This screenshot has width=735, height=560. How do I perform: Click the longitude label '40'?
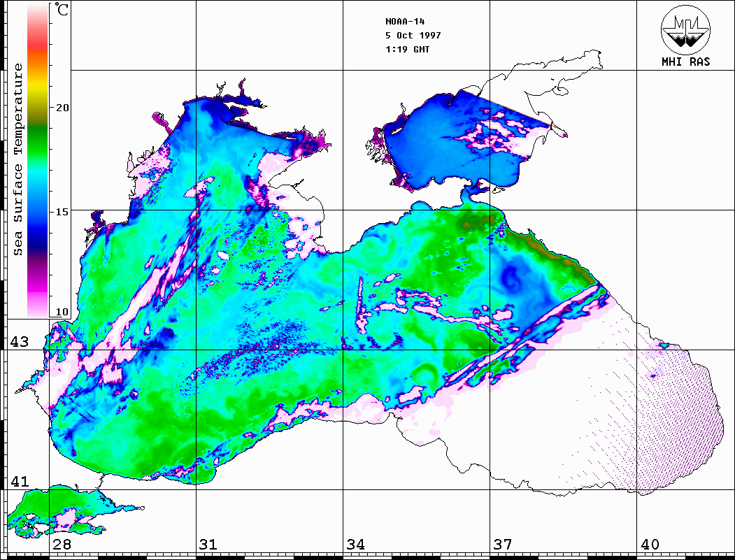click(x=650, y=544)
